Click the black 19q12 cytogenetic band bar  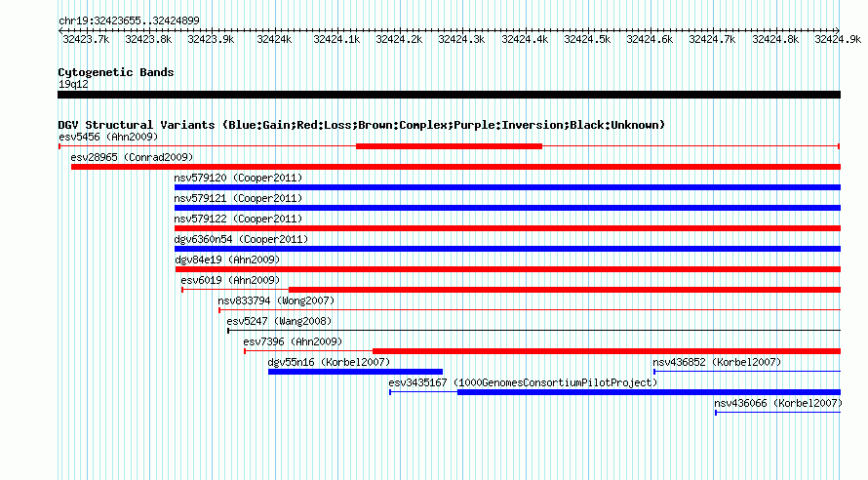pos(449,95)
